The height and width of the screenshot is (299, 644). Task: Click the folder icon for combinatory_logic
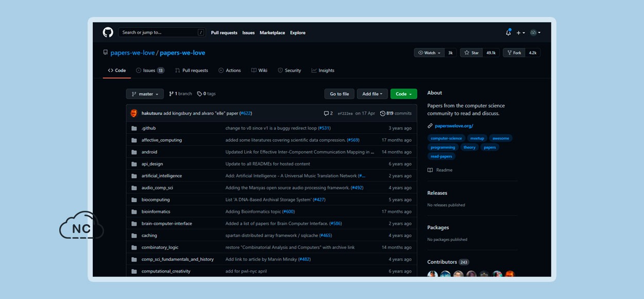tap(134, 247)
